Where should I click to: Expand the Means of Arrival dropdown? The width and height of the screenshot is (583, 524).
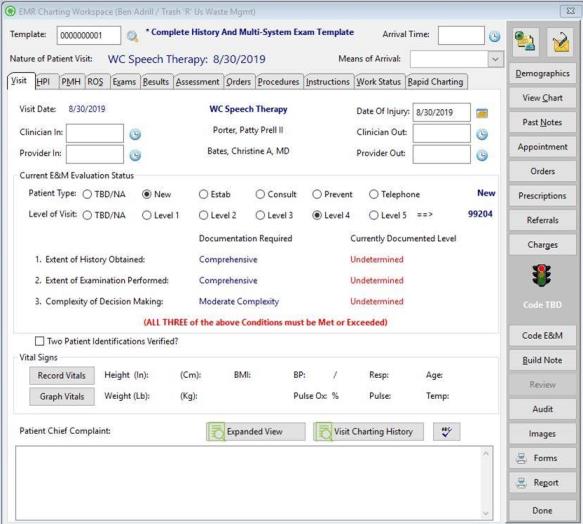pyautogui.click(x=496, y=60)
